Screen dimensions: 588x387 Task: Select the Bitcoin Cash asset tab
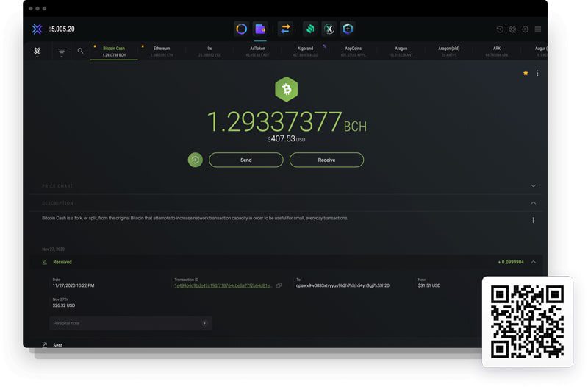[114, 52]
